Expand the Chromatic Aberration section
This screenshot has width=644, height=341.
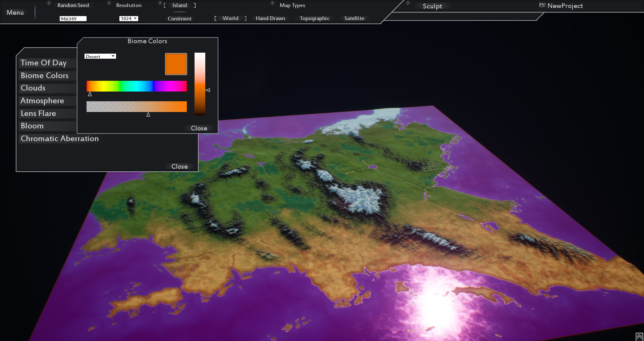59,138
